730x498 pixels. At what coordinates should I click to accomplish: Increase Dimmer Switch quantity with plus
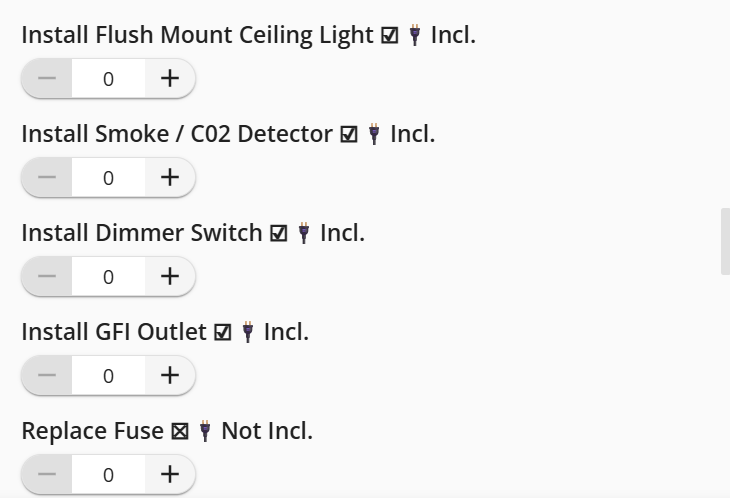point(170,277)
